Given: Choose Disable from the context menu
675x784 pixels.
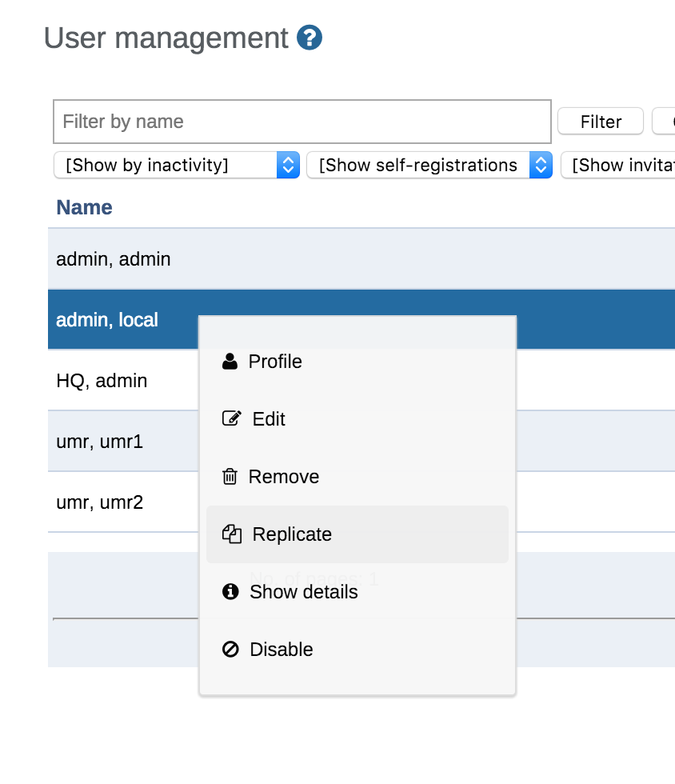Looking at the screenshot, I should [x=282, y=650].
